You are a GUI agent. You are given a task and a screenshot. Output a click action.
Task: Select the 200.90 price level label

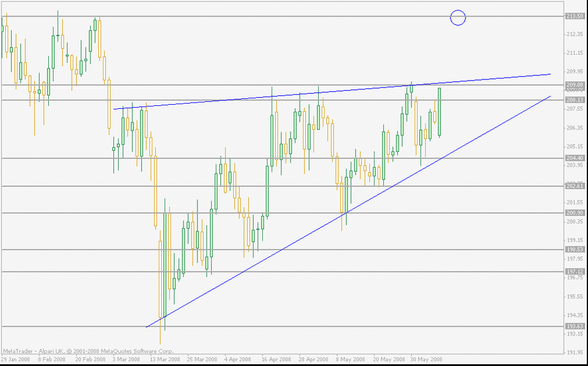(574, 213)
